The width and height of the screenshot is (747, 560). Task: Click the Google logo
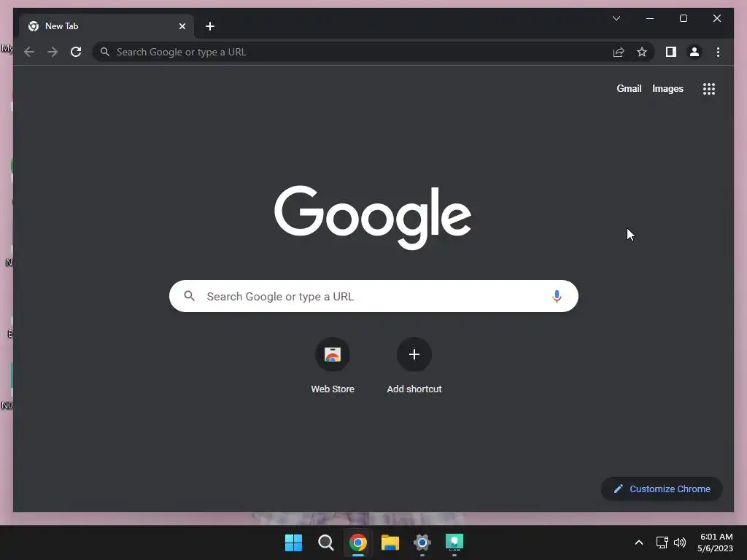tap(373, 217)
